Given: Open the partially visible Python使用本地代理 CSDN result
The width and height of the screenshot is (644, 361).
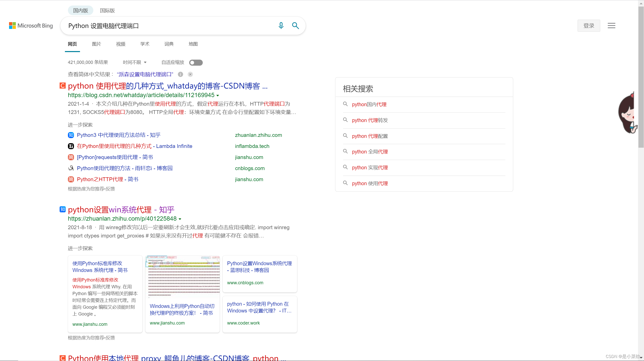Looking at the screenshot, I should point(177,357).
